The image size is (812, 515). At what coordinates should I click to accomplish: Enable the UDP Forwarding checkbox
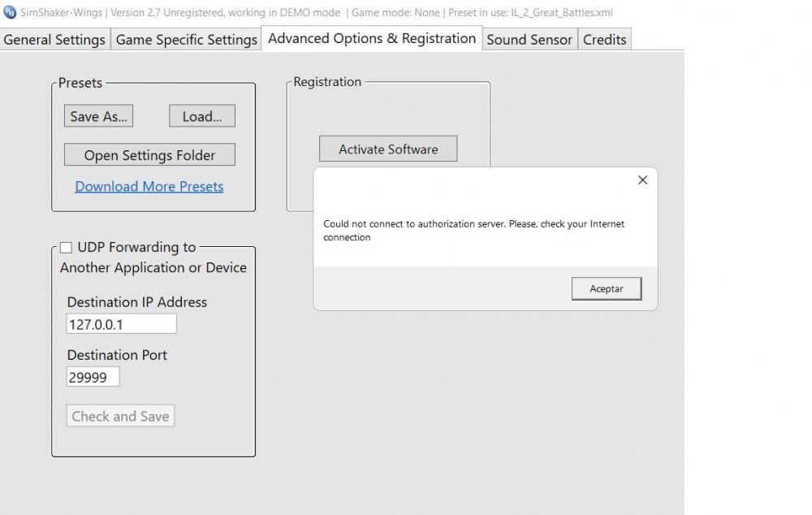pyautogui.click(x=66, y=248)
